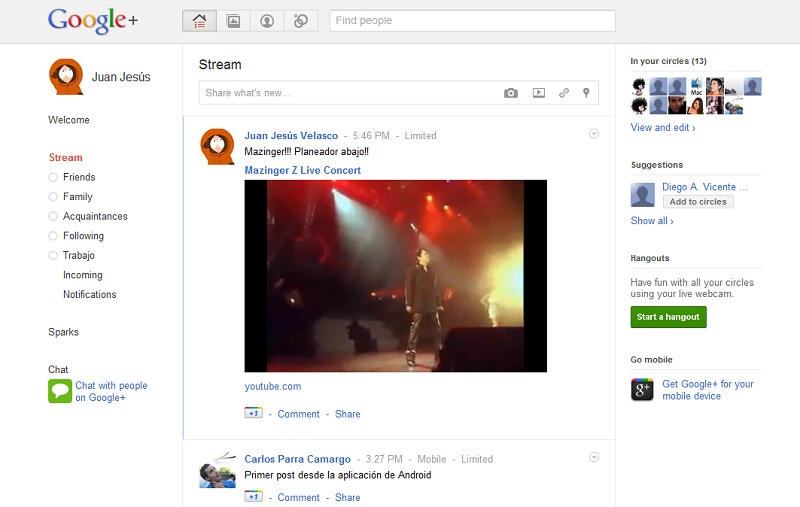Image resolution: width=800 pixels, height=507 pixels.
Task: Click Limited visibility on Juan Jesús Velasco's post
Action: 420,136
